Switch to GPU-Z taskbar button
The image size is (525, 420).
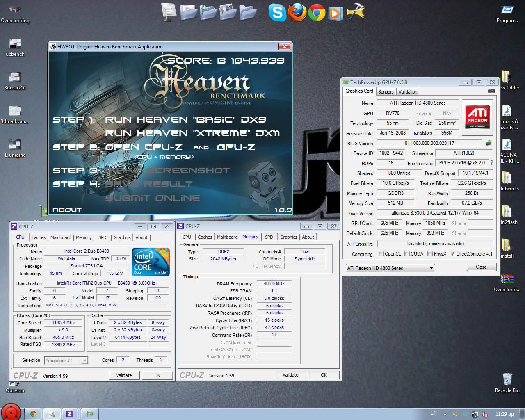click(x=89, y=414)
